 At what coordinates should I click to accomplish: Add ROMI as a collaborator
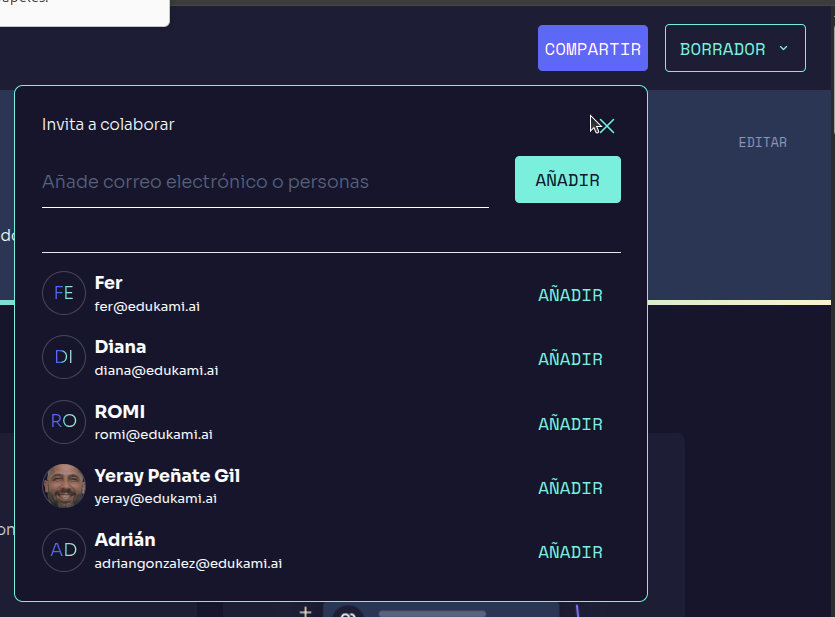[x=570, y=424]
